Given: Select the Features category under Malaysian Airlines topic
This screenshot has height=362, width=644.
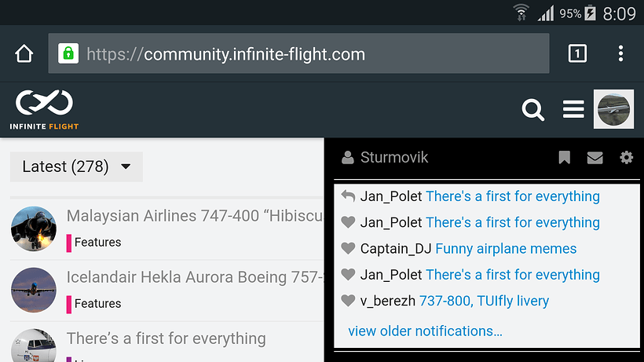Looking at the screenshot, I should click(97, 243).
